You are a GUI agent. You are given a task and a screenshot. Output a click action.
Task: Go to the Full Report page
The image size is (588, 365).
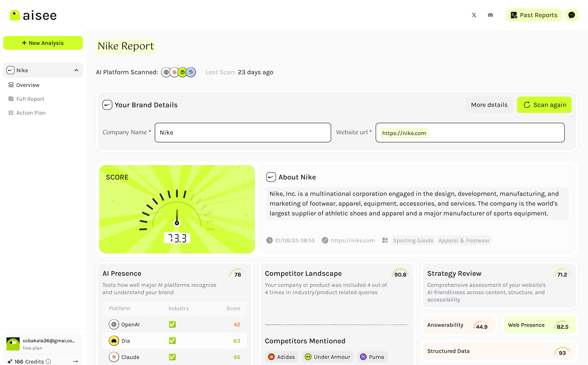tap(30, 99)
